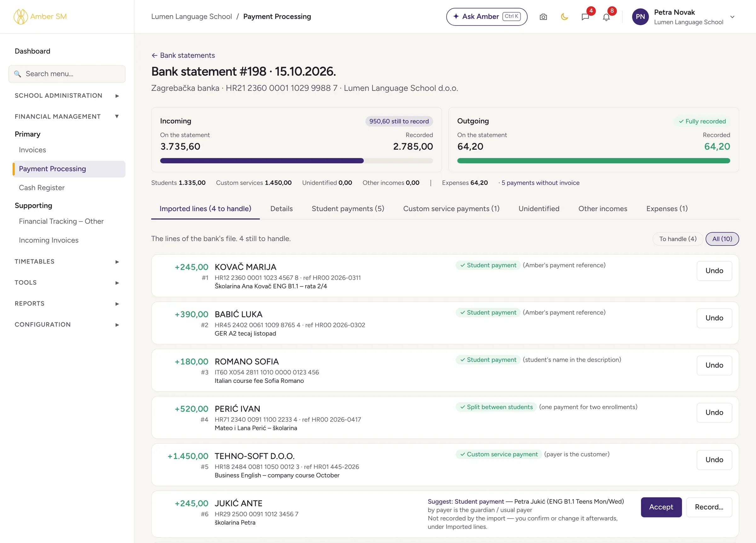The height and width of the screenshot is (543, 756).
Task: Switch to the Details tab
Action: coord(281,209)
